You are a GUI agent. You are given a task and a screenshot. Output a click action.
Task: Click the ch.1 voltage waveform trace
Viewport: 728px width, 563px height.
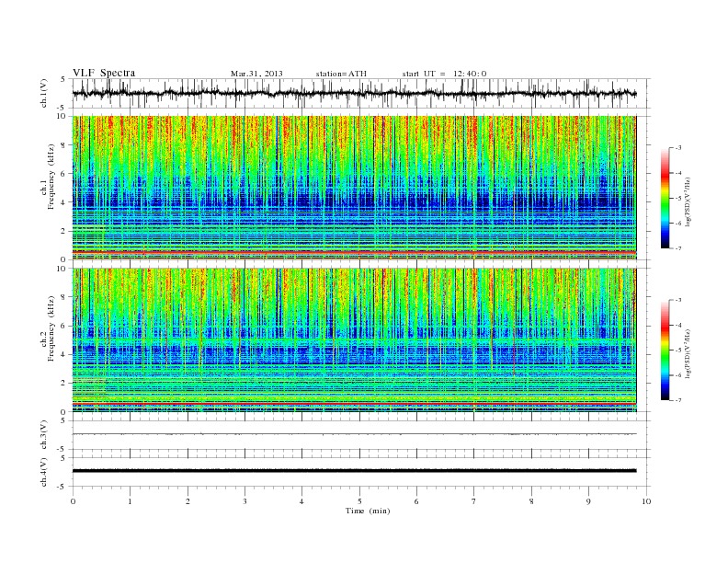354,94
